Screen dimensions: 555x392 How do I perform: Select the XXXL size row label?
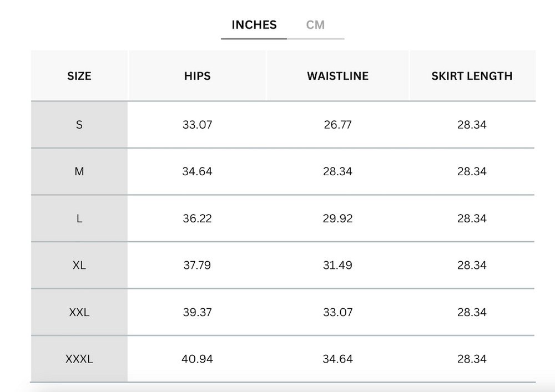pyautogui.click(x=79, y=359)
